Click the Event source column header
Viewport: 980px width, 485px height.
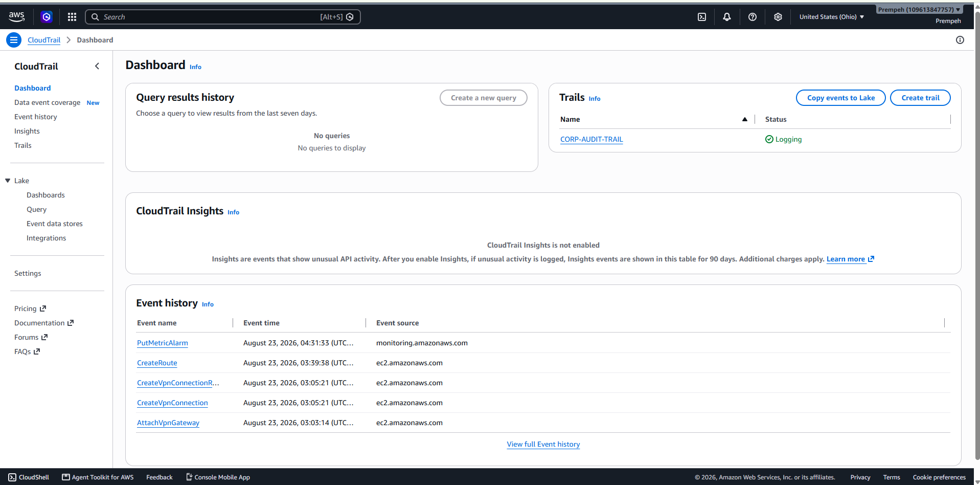[397, 323]
